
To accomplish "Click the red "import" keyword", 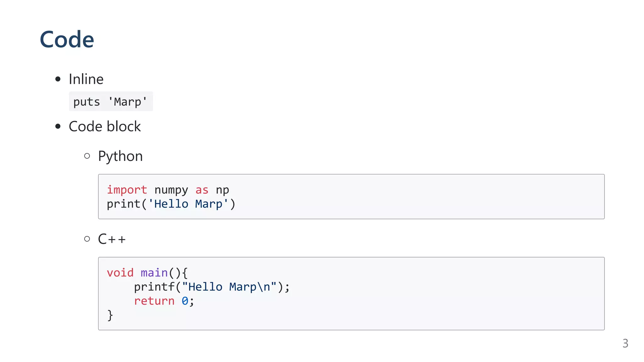I will [127, 190].
